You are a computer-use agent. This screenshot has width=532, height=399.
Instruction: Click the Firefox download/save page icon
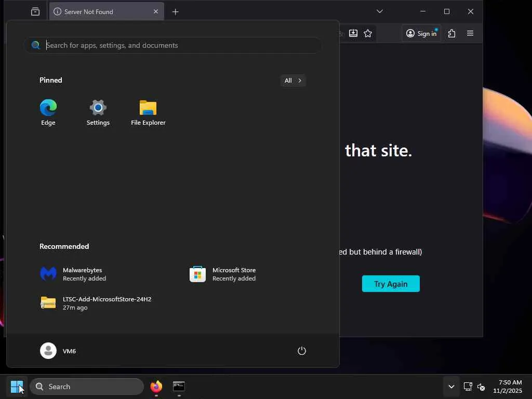[x=353, y=33]
